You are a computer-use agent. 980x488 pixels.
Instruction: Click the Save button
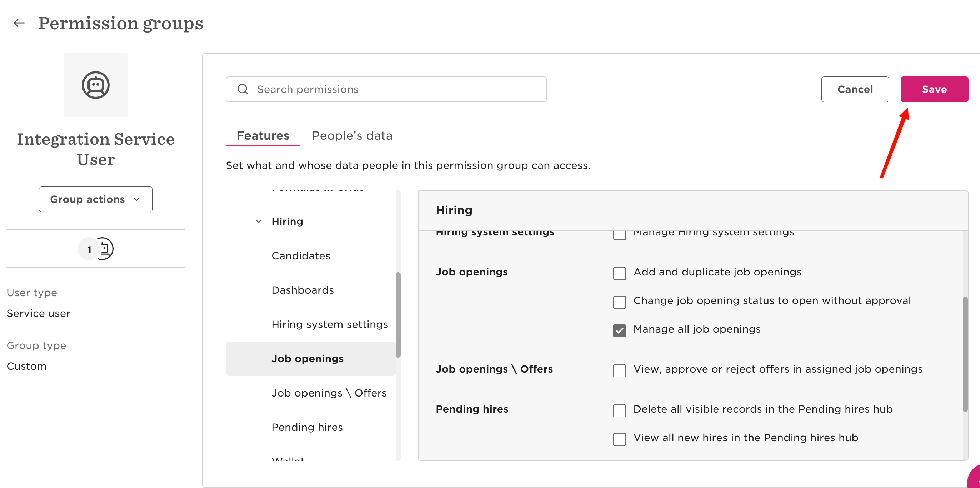click(x=934, y=89)
